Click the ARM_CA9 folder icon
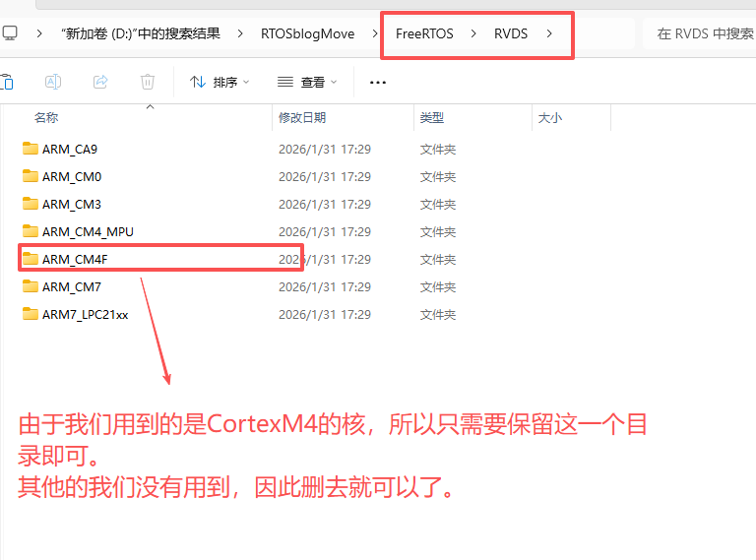 (30, 150)
